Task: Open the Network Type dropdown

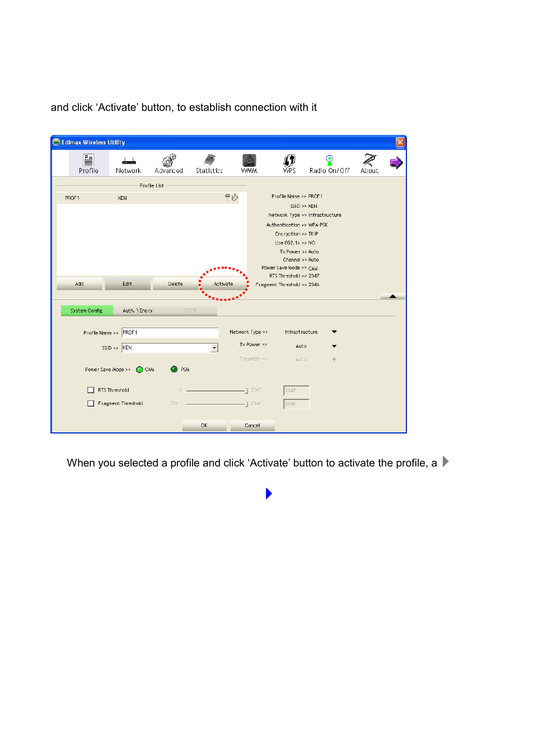Action: click(334, 332)
